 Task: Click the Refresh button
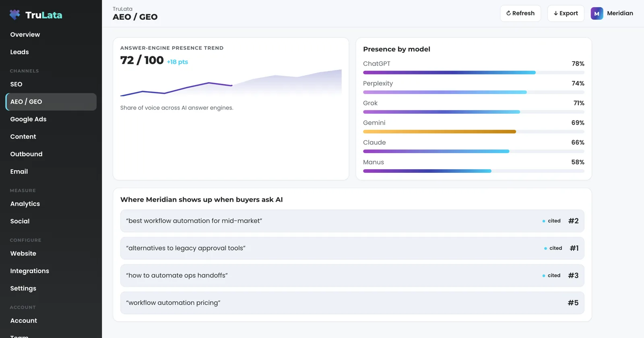click(x=520, y=13)
